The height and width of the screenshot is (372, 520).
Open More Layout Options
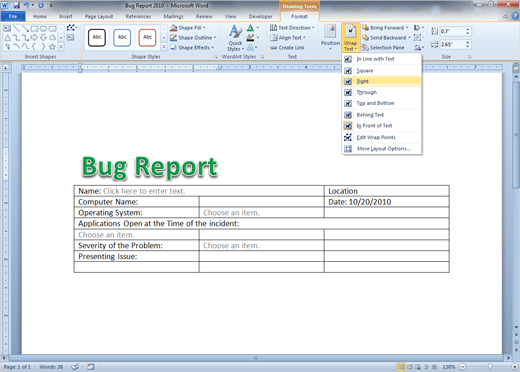click(x=382, y=149)
